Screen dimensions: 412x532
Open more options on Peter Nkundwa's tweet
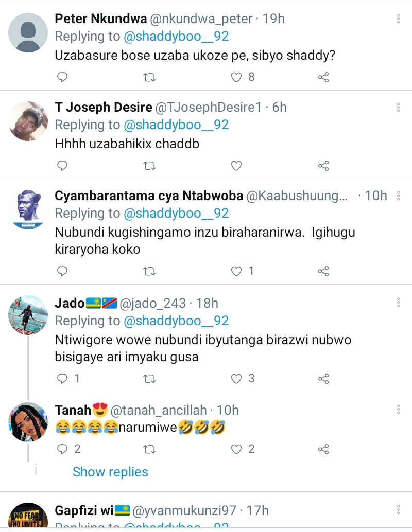pos(399,19)
